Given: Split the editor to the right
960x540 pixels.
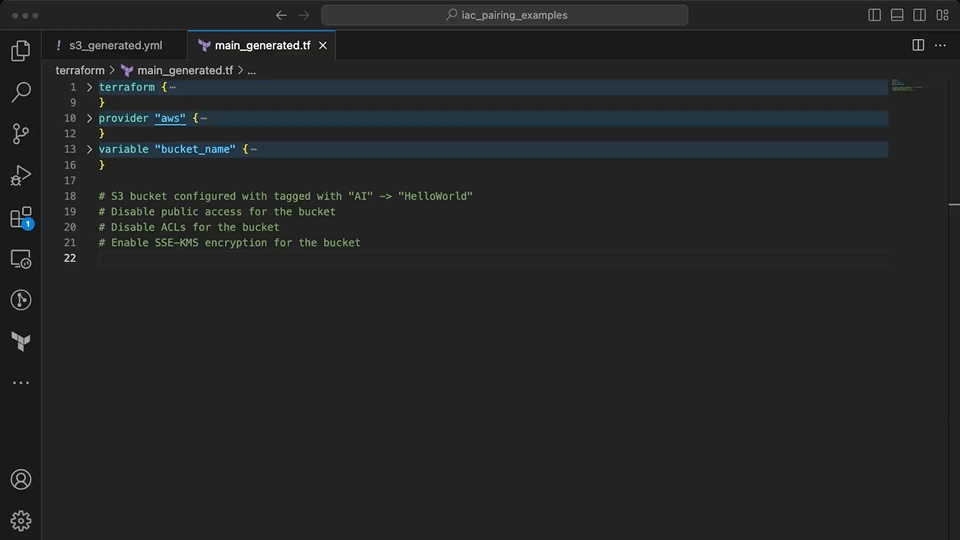Looking at the screenshot, I should [918, 46].
